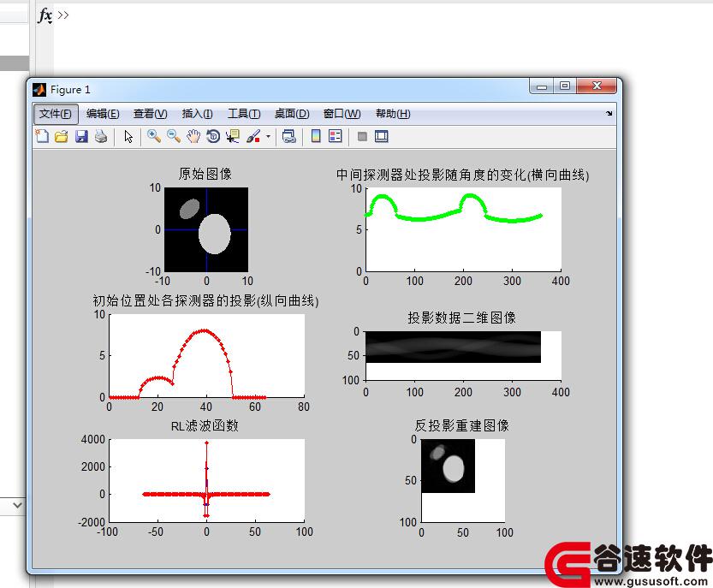Open the 帮助(H) menu
This screenshot has width=713, height=588.
pos(393,113)
